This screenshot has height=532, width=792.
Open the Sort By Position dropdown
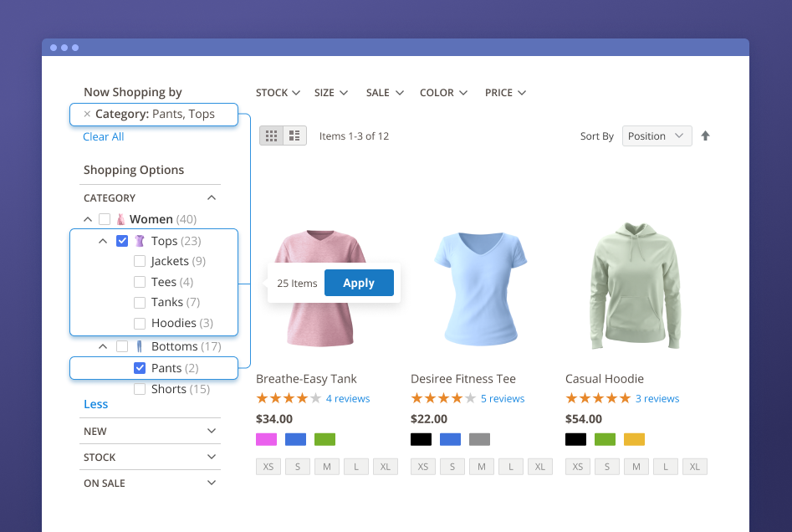tap(657, 136)
